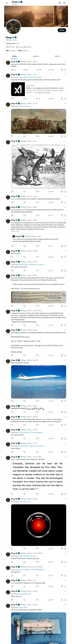
Task: Go back using the top-left arrow
Action: click(x=7, y=3)
